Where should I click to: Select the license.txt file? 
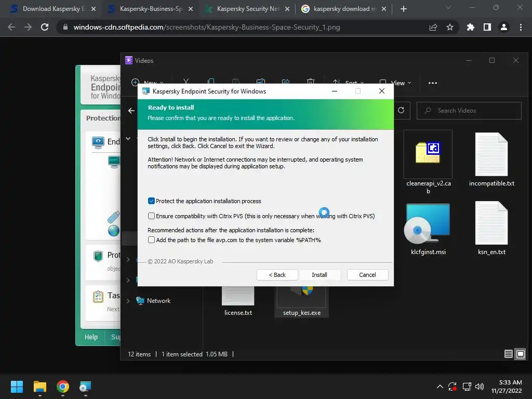coord(238,301)
